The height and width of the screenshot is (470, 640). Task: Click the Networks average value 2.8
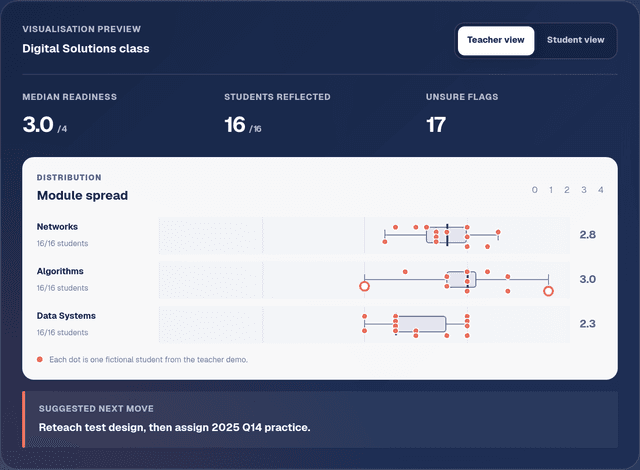(x=587, y=235)
